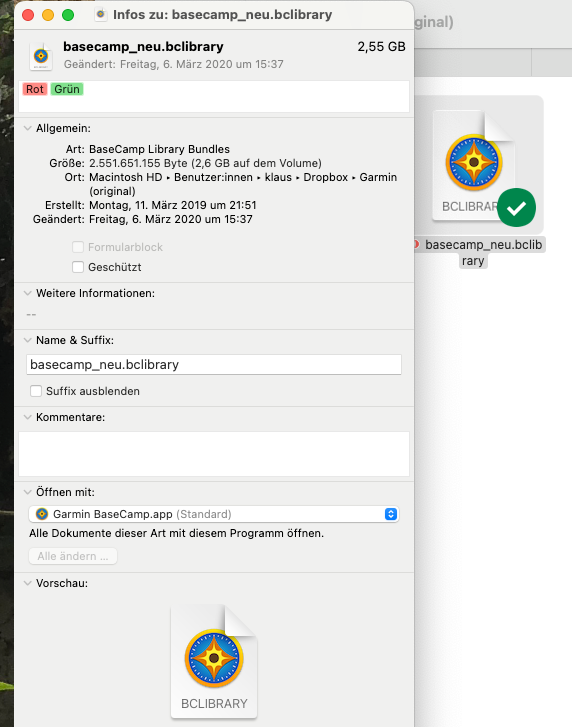Click the 2,55 GB size text

tap(381, 47)
